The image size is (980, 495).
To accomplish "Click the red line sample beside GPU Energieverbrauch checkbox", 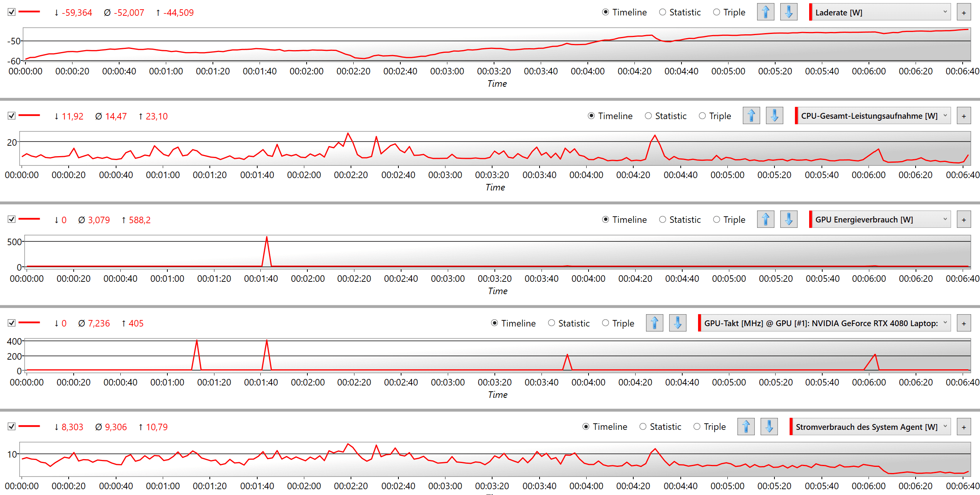I will pyautogui.click(x=29, y=219).
